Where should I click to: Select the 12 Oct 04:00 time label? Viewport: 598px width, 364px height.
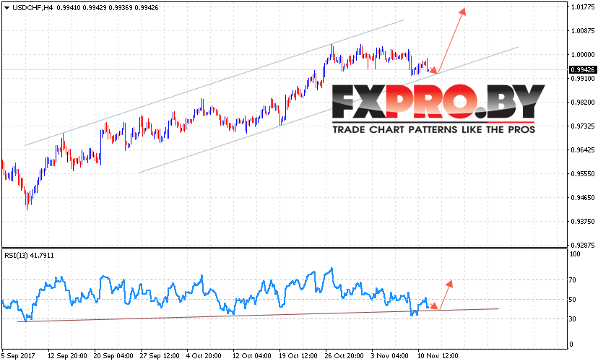(252, 356)
